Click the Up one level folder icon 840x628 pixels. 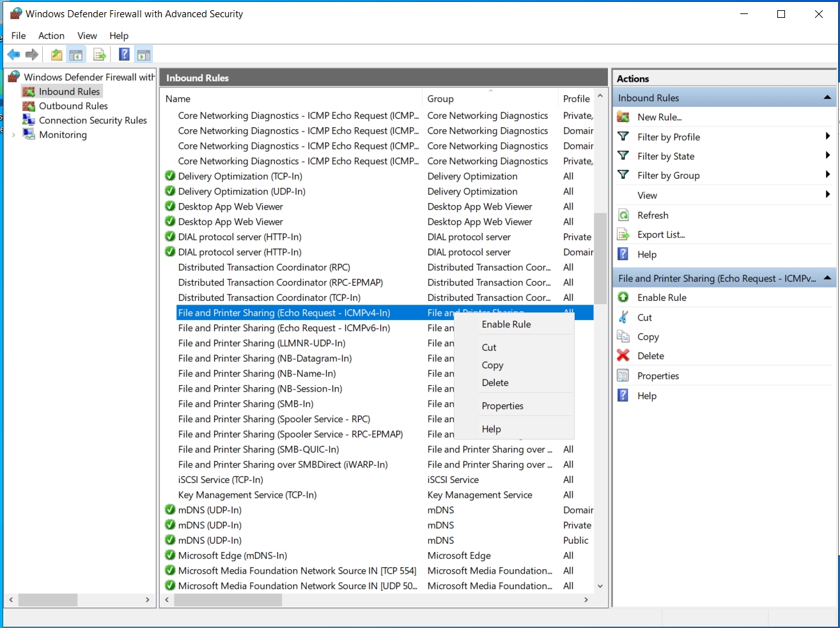(57, 55)
